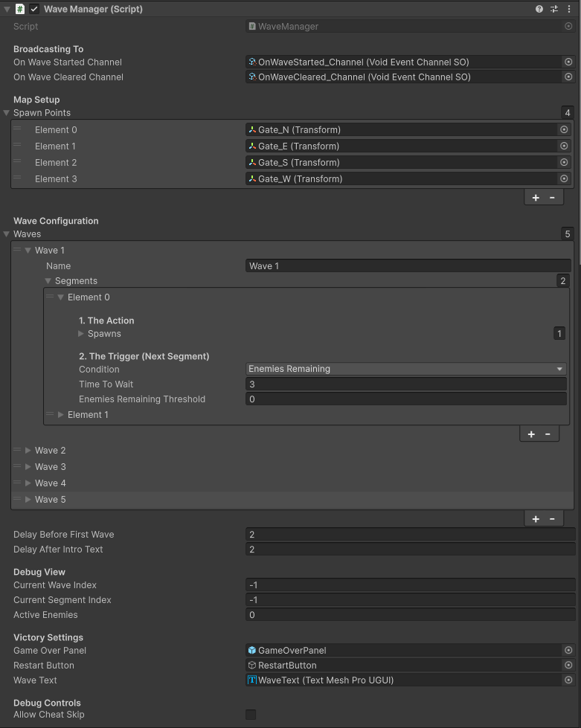Click the Segments array size field
Screen dimensions: 581x728
563,281
